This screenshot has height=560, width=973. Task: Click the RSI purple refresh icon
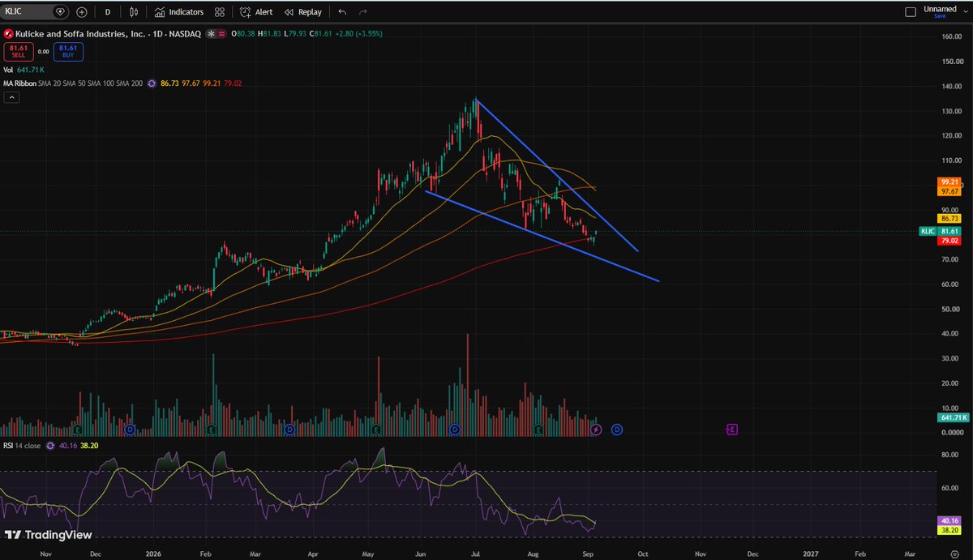coord(51,446)
